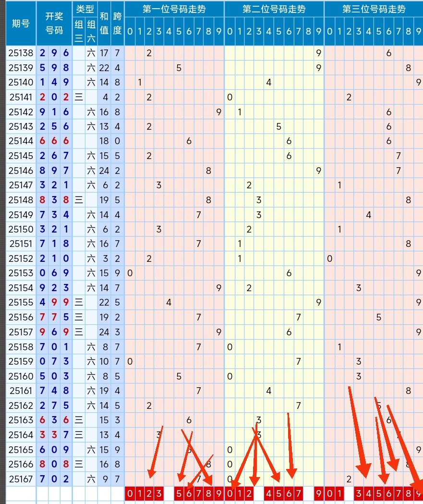This screenshot has width=423, height=504.
Task: Click the 开奖号码 column header
Action: coord(54,24)
